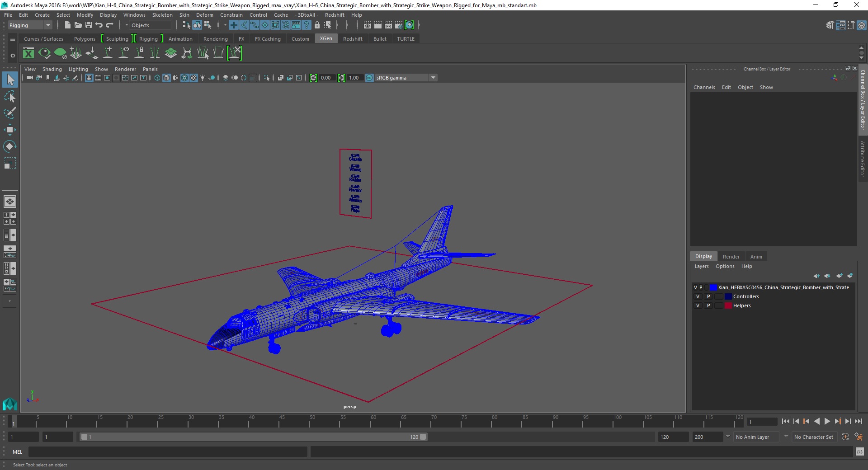868x470 pixels.
Task: Go to start of playback range
Action: point(785,421)
